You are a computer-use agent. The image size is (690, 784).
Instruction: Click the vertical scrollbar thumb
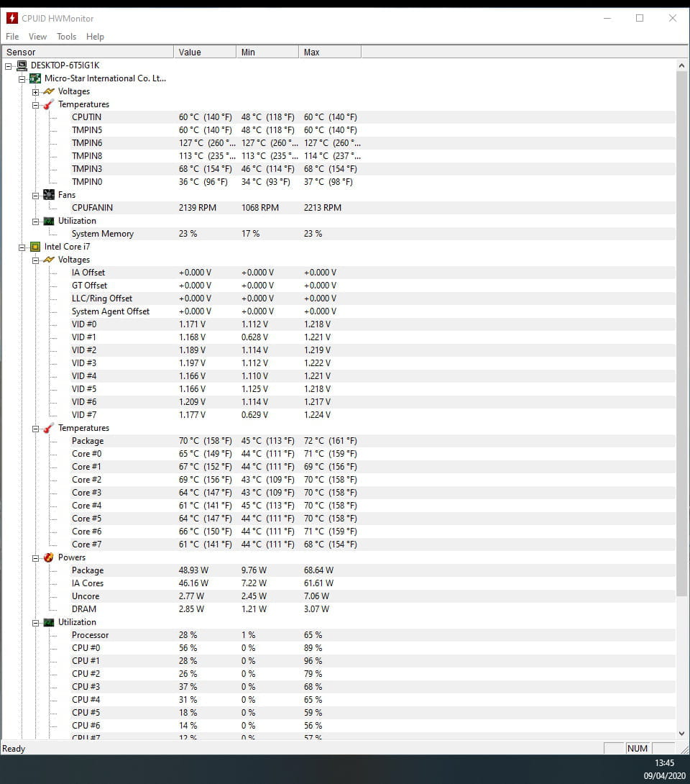click(681, 334)
